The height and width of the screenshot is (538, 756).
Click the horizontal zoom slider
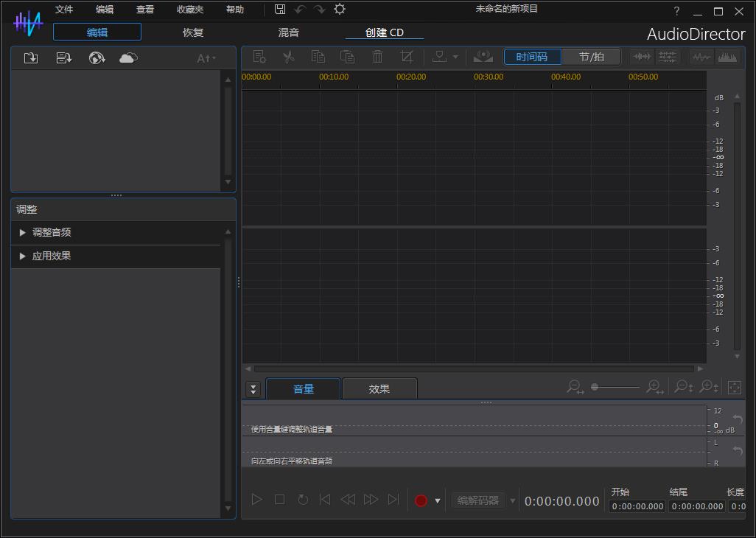click(615, 387)
